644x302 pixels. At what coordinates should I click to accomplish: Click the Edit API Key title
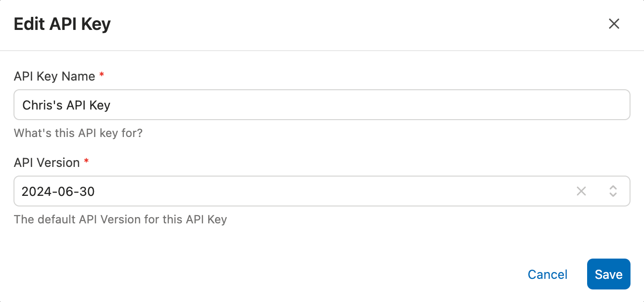62,24
